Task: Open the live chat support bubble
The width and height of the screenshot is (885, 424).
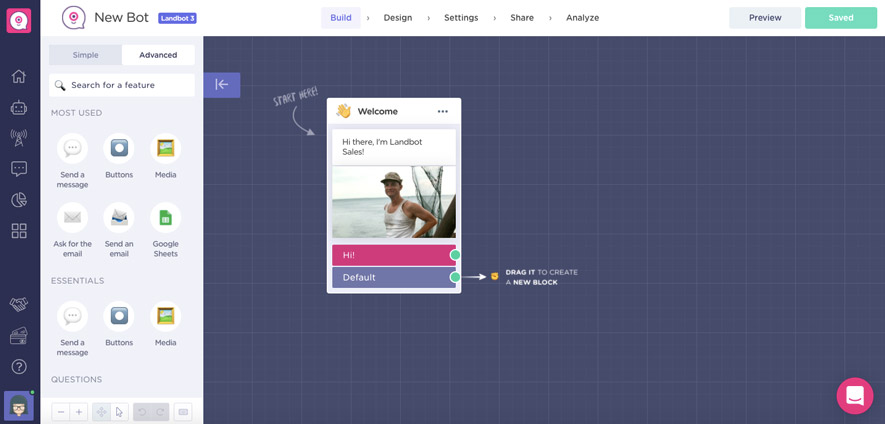Action: coord(855,396)
